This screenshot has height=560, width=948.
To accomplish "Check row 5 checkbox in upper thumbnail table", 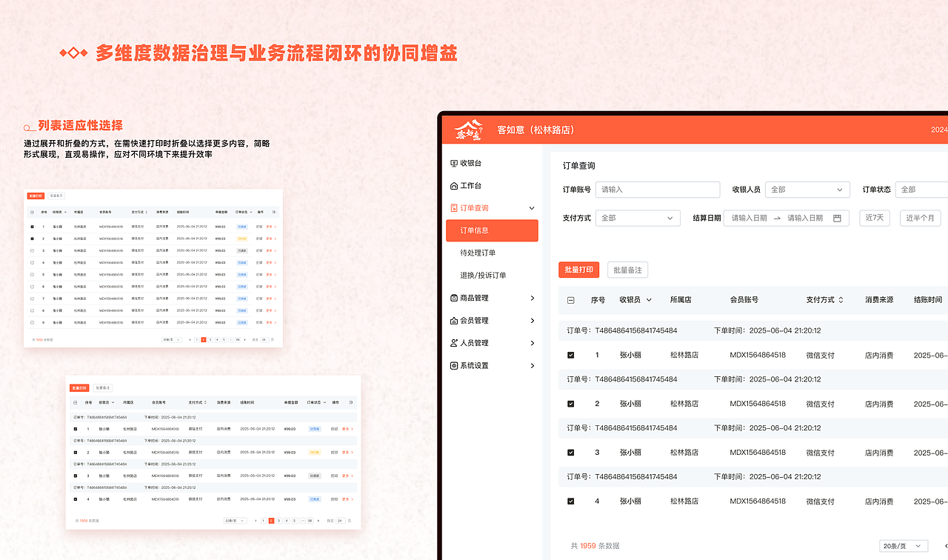I will (x=32, y=274).
